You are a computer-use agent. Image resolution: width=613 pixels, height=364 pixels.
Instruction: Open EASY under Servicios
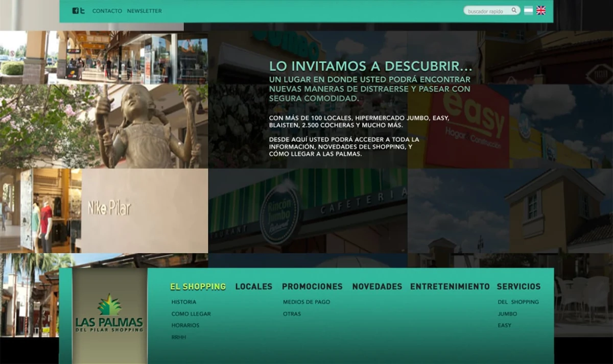(505, 325)
